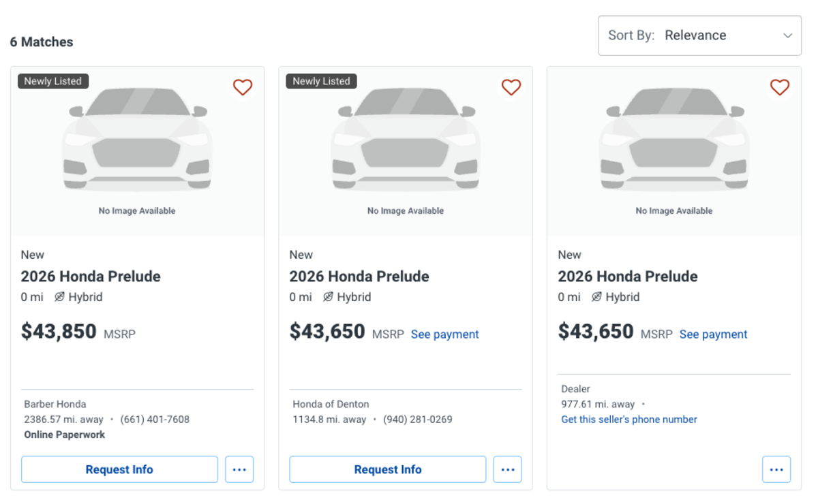Click the hybrid leaf icon on the third card
Screen dimensions: 818x504
[x=596, y=297]
